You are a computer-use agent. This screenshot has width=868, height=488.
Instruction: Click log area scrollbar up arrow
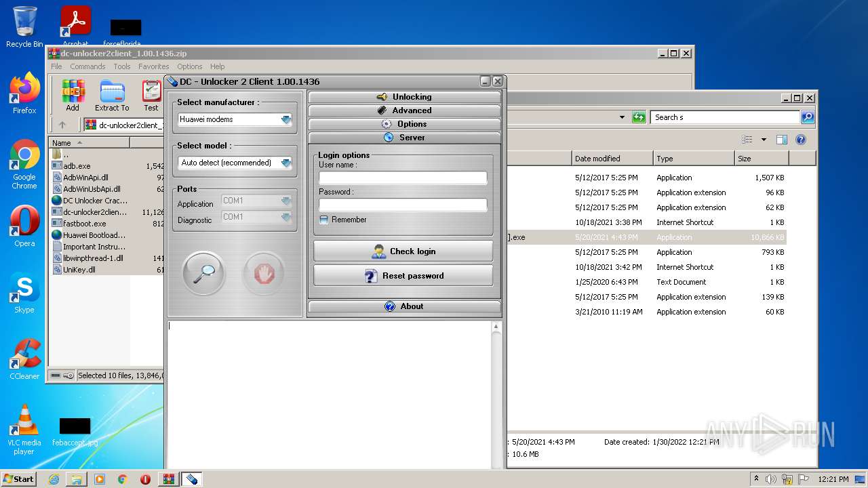[x=496, y=327]
